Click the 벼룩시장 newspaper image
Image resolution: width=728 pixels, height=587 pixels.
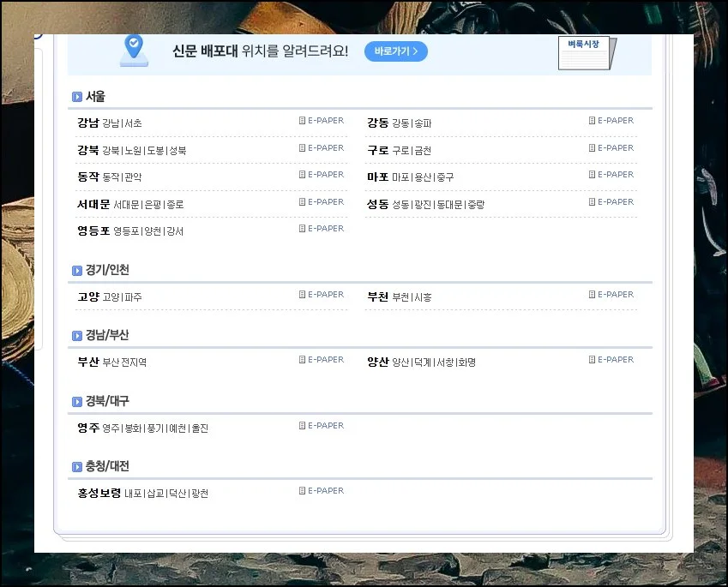pos(587,53)
